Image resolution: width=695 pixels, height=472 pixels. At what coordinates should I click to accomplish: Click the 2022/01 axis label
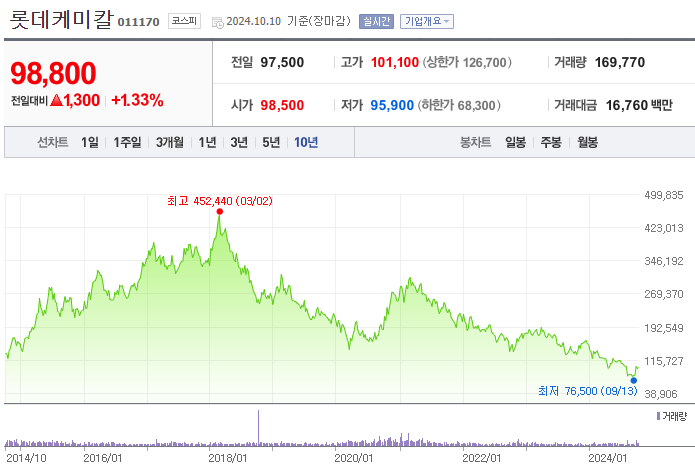click(481, 458)
